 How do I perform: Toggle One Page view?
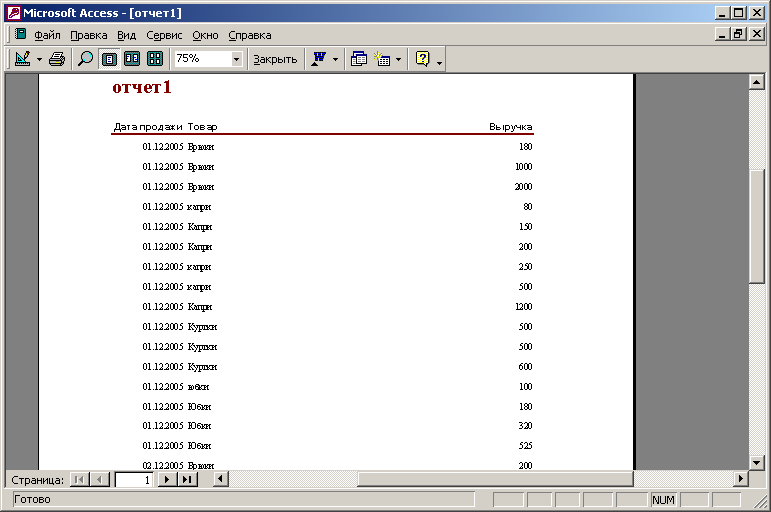[109, 59]
